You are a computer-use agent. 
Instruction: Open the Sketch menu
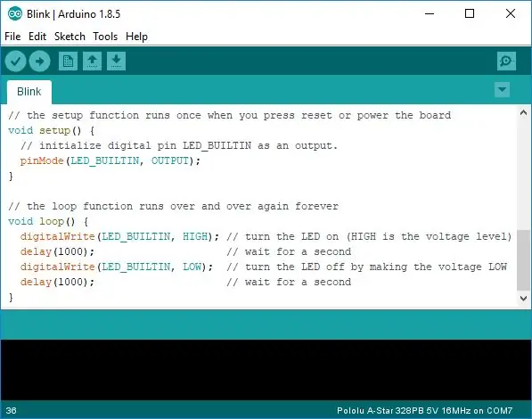(x=70, y=37)
